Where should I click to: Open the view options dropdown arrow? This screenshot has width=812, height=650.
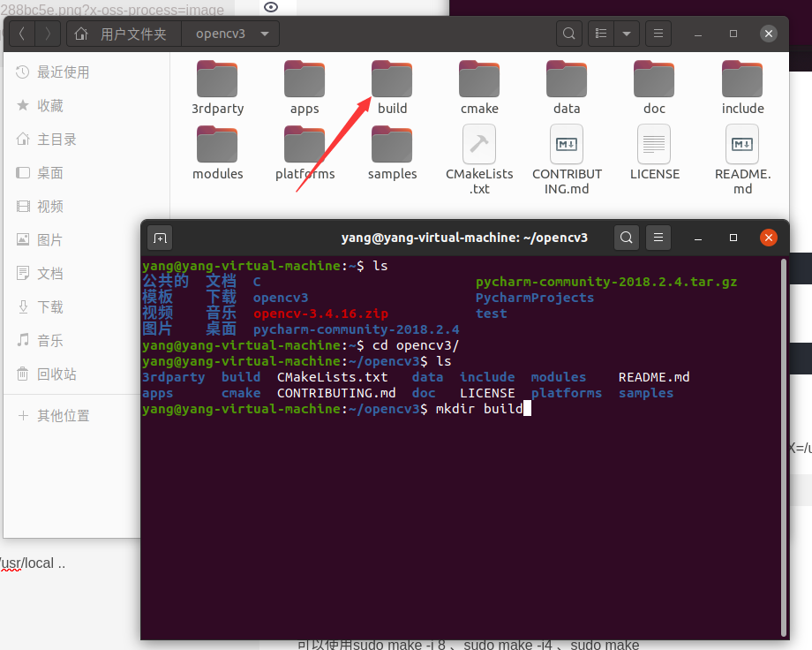[627, 33]
